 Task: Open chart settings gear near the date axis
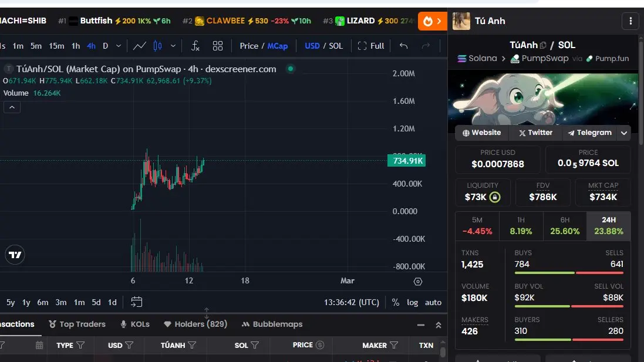[418, 282]
